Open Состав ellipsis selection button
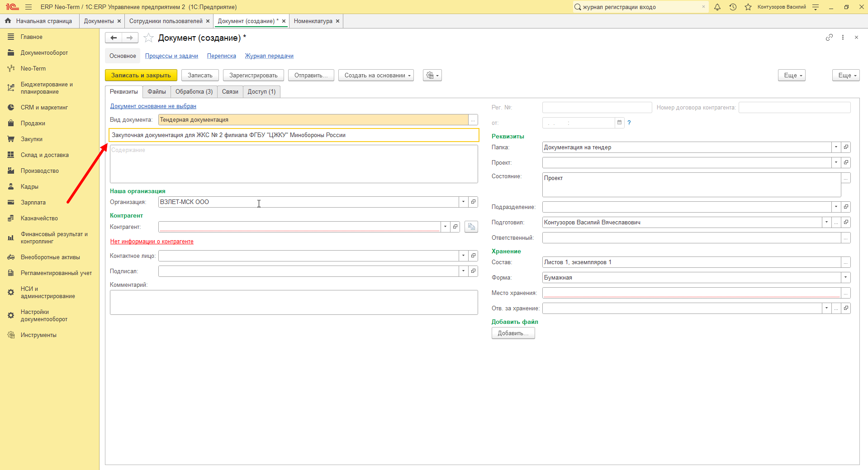Image resolution: width=868 pixels, height=470 pixels. click(845, 262)
